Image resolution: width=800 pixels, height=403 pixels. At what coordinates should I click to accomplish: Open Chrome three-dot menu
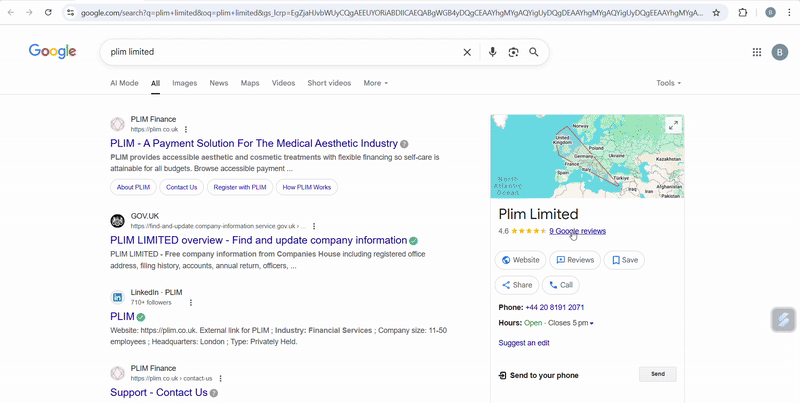789,13
